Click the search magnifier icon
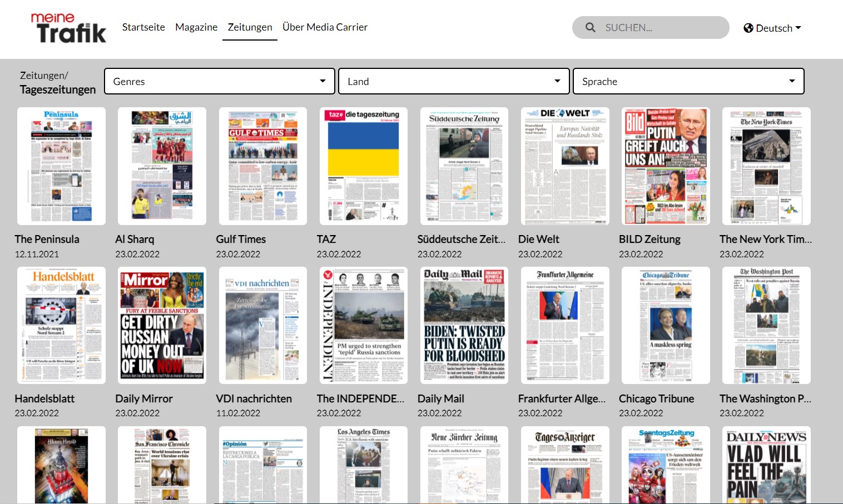843x504 pixels. (590, 27)
